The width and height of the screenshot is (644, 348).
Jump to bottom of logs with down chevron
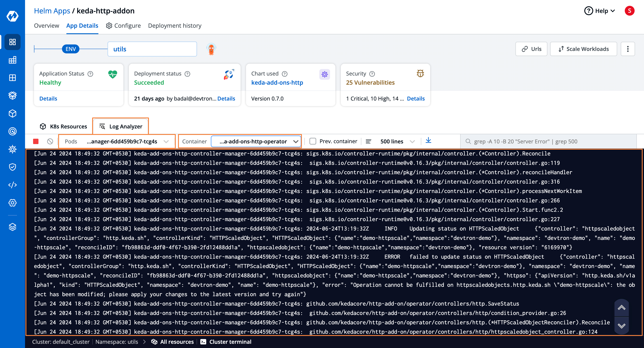point(621,325)
